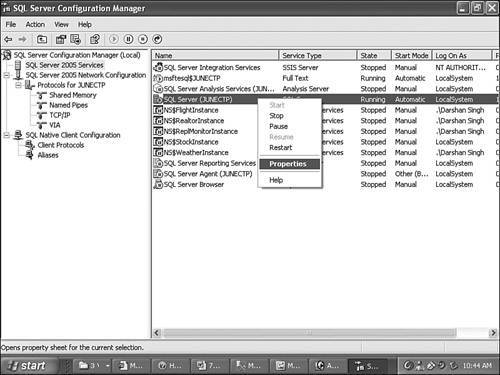
Task: Open the File menu
Action: tap(11, 25)
